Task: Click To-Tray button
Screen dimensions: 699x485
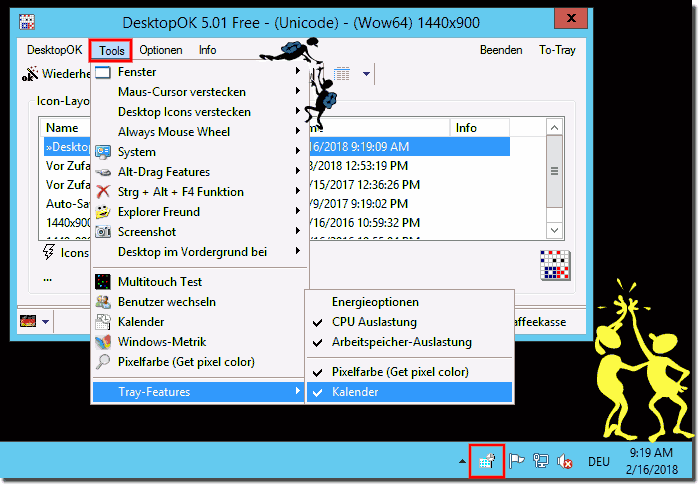Action: click(557, 50)
